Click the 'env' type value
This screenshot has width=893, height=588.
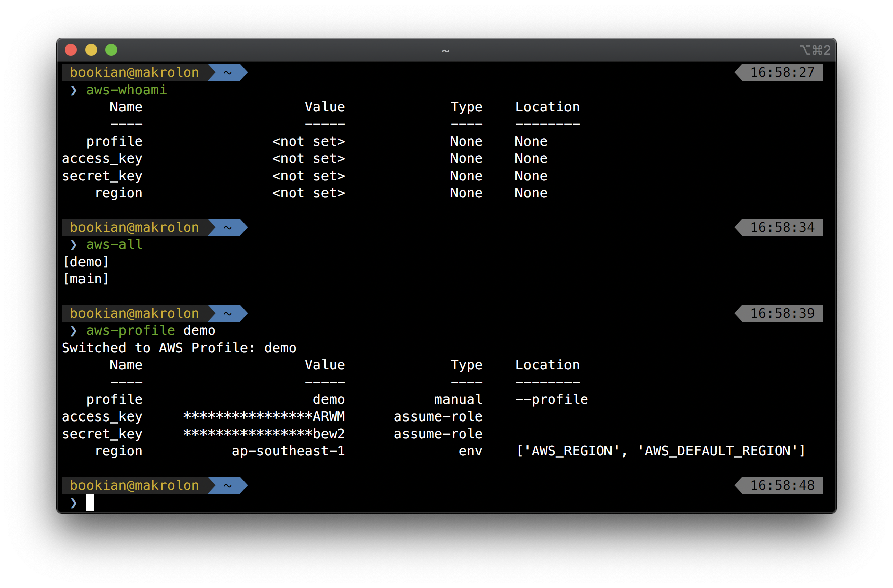pyautogui.click(x=471, y=451)
